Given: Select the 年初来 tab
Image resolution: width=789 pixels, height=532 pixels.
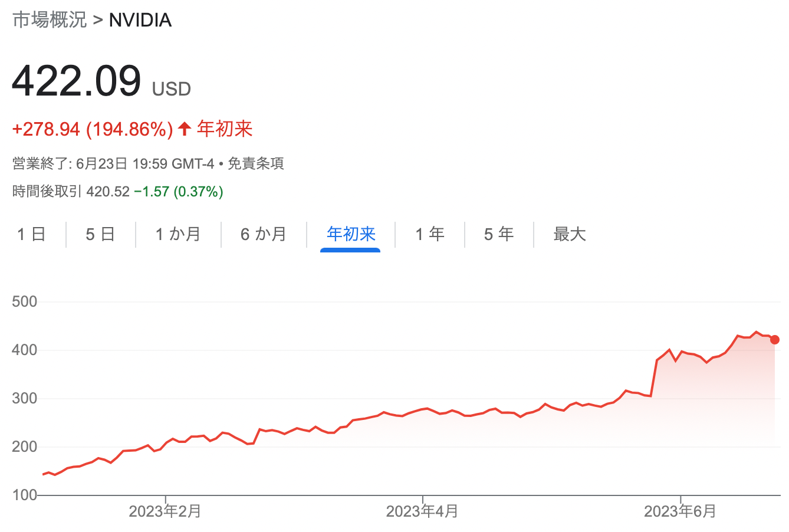Looking at the screenshot, I should pyautogui.click(x=351, y=234).
